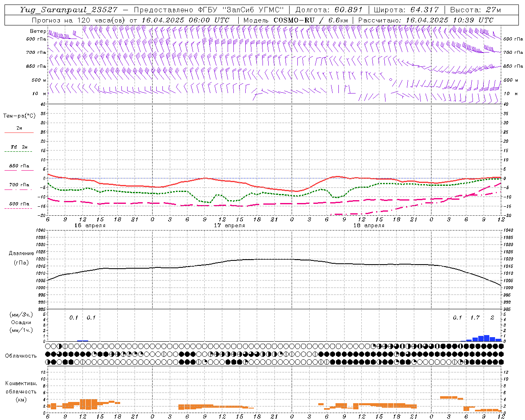This screenshot has height=420, width=525.
Task: Select the (мм/3ч.) precipitation unit label
Action: 21,315
